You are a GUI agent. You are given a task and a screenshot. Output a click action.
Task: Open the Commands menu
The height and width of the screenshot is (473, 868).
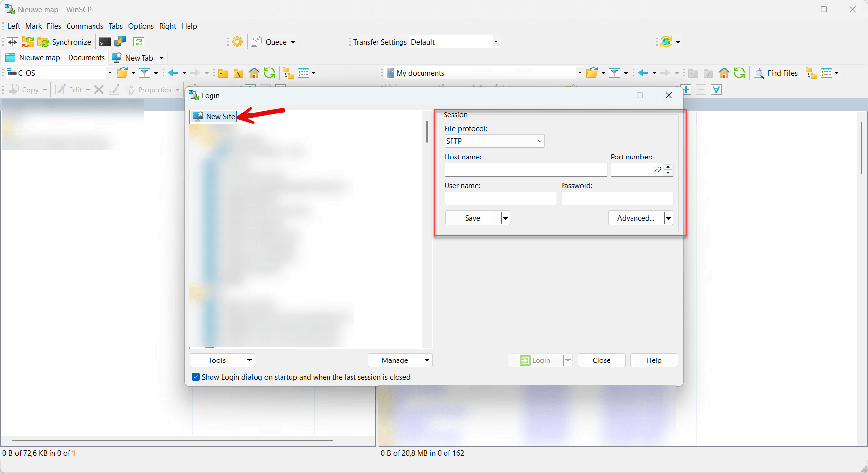point(85,26)
